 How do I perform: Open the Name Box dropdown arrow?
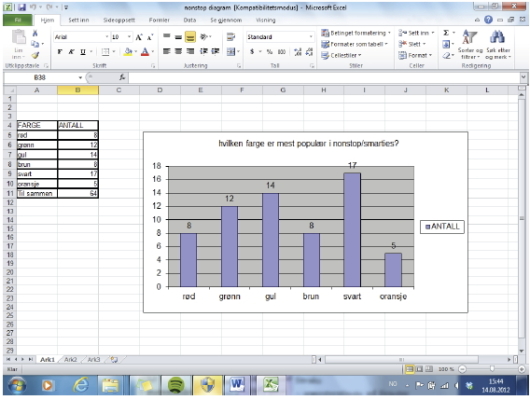(x=80, y=78)
